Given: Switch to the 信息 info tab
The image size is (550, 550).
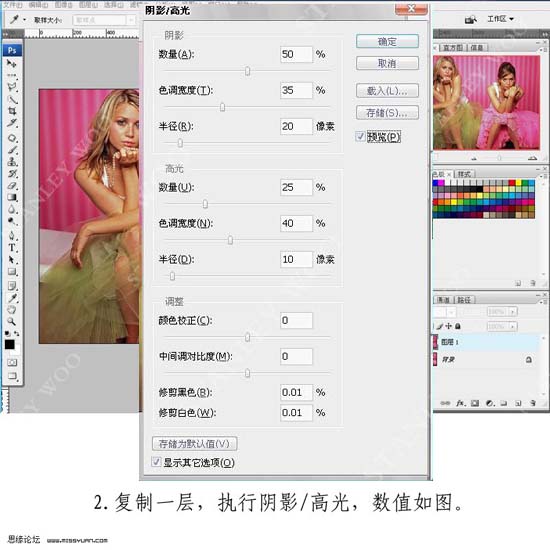Looking at the screenshot, I should [477, 48].
